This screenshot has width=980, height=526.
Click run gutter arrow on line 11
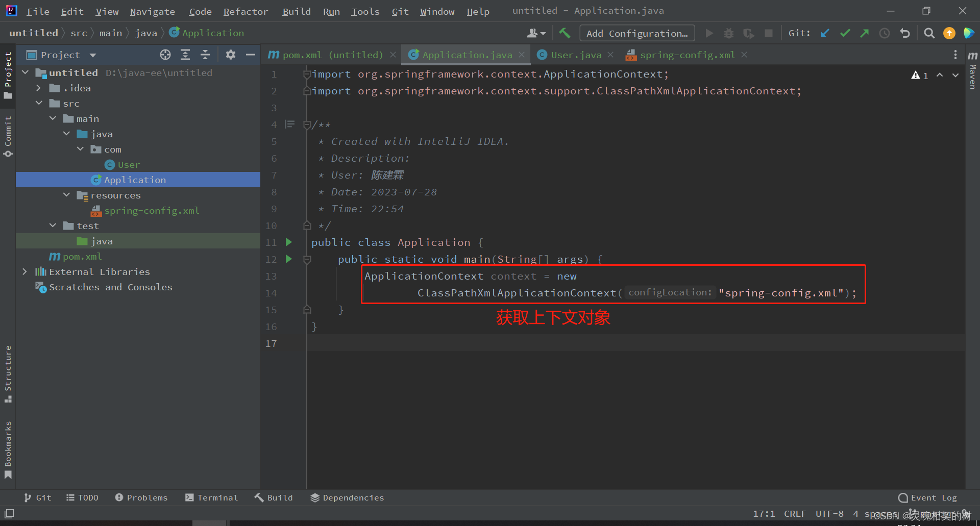coord(288,242)
